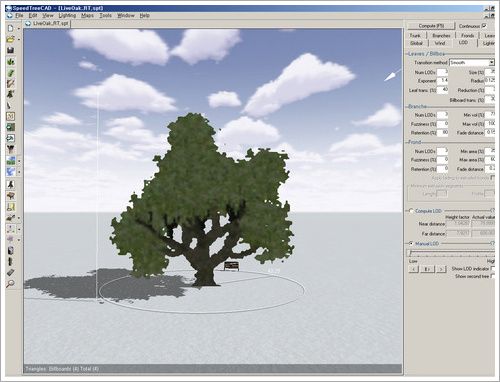
Task: Select the green leaf cluster tool icon
Action: click(x=11, y=62)
